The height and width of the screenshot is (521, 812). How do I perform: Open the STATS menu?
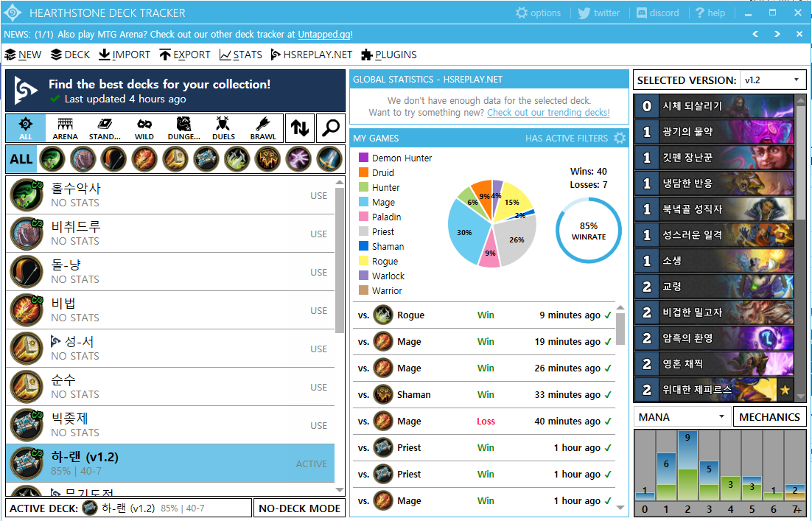(x=241, y=55)
